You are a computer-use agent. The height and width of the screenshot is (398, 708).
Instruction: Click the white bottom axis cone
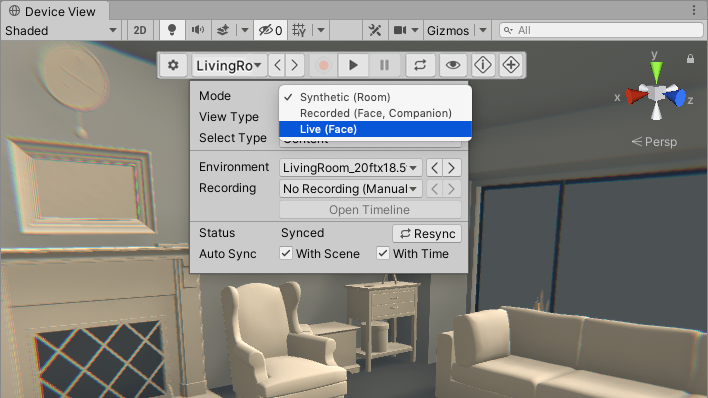pyautogui.click(x=657, y=111)
